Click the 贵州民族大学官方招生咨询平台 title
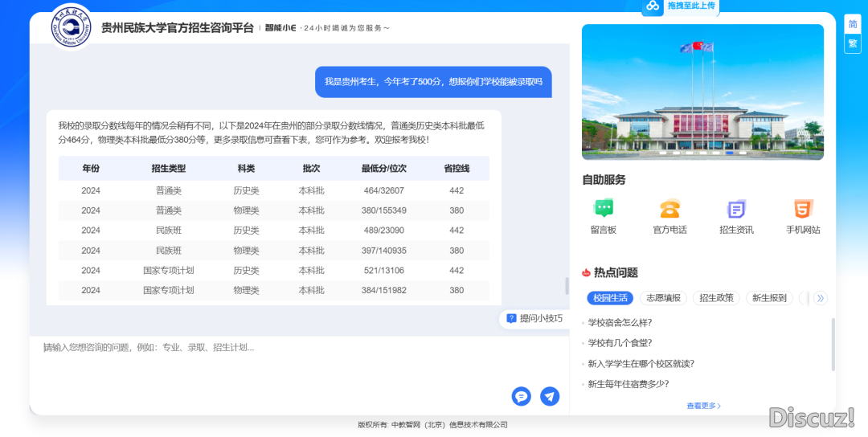The width and height of the screenshot is (868, 437). pyautogui.click(x=177, y=27)
